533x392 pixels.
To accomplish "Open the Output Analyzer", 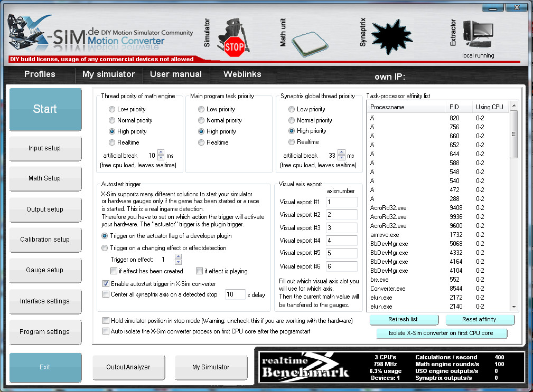I will [x=128, y=367].
